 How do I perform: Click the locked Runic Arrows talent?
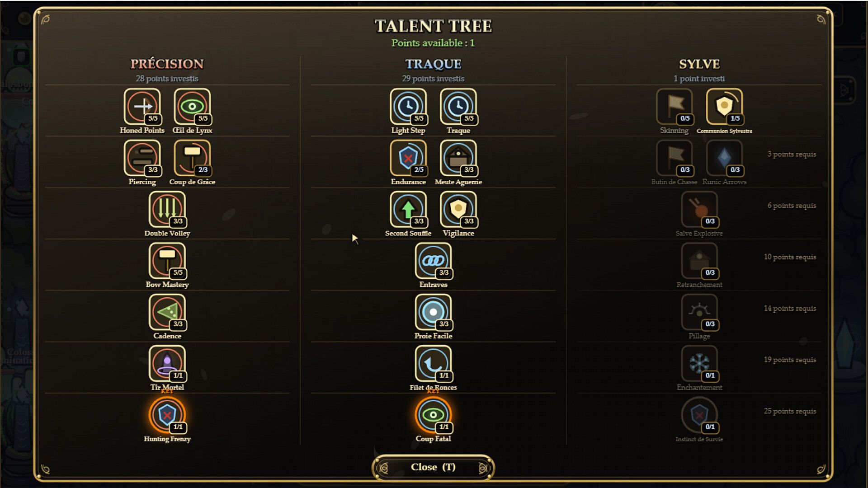tap(724, 158)
